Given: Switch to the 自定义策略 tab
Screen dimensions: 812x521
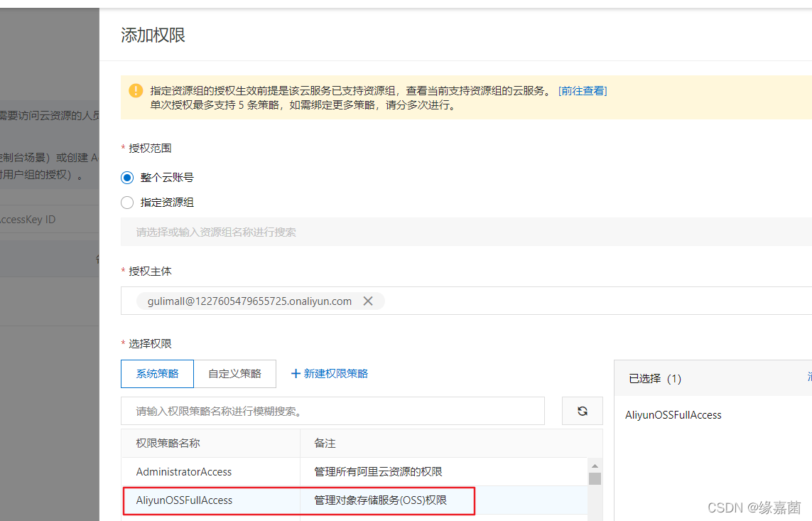Looking at the screenshot, I should tap(234, 374).
